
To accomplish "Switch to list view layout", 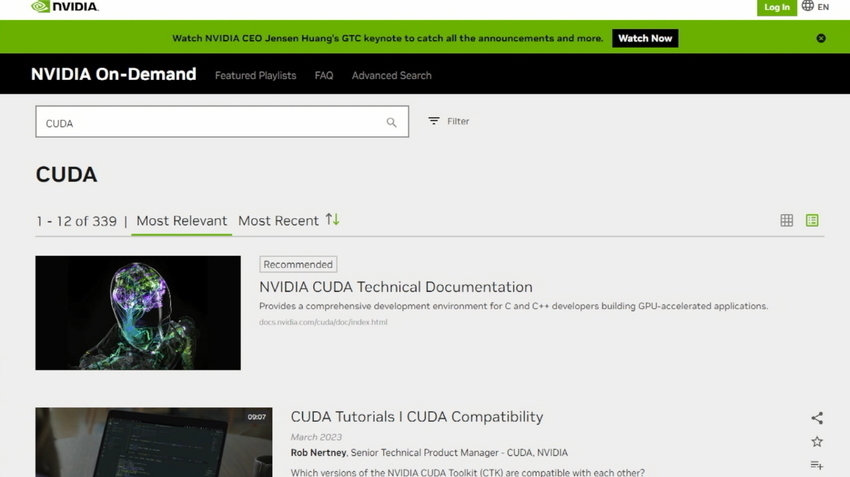I will (x=812, y=220).
